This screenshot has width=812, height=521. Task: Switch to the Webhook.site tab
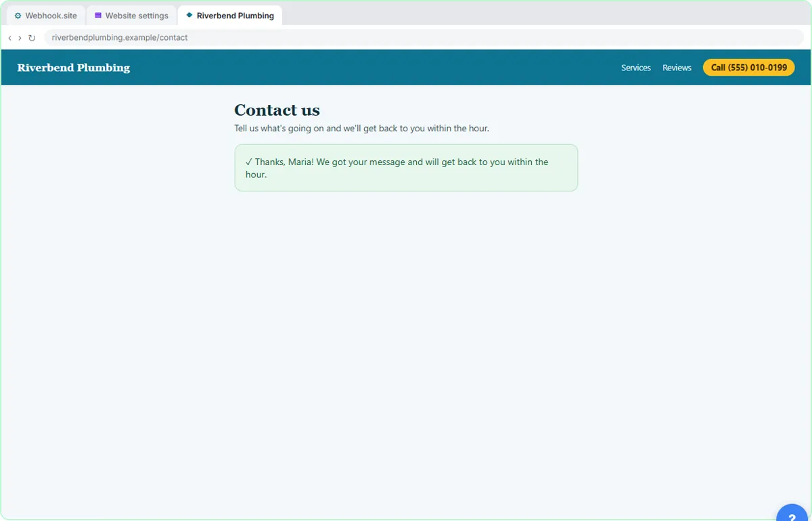point(45,16)
